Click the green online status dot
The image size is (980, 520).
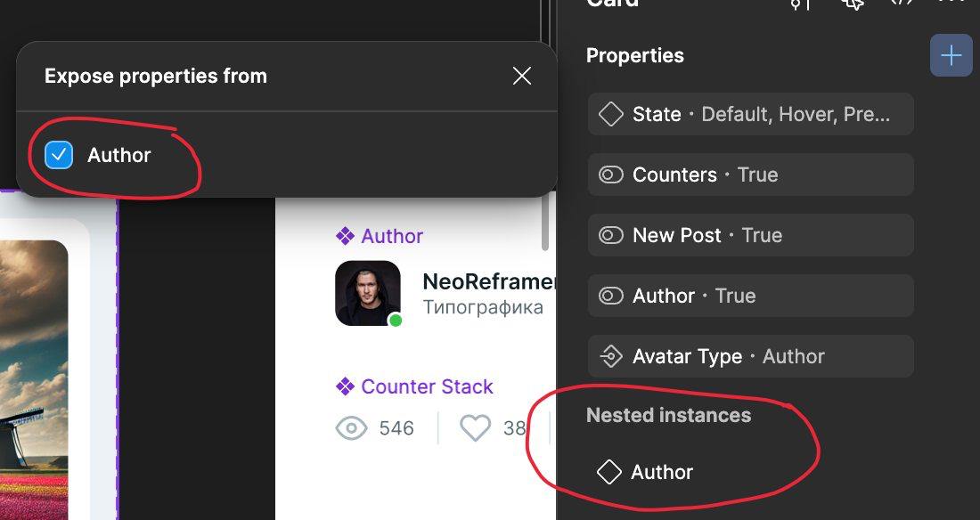tap(396, 320)
